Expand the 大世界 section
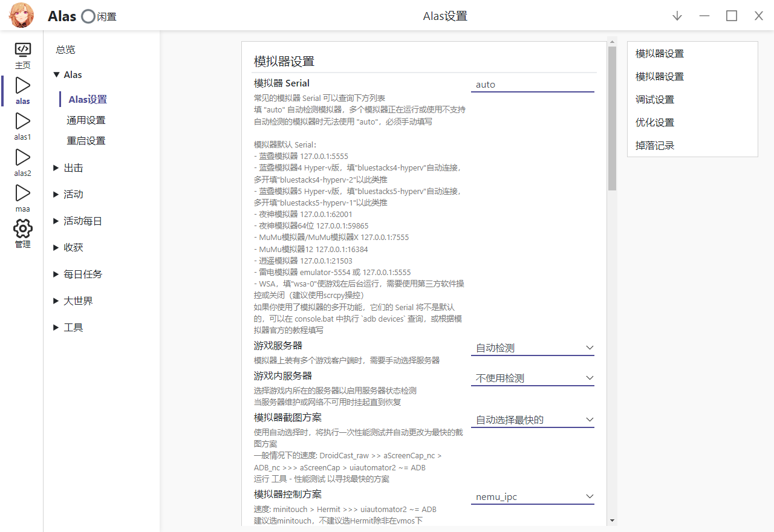The height and width of the screenshot is (532, 774). (56, 301)
